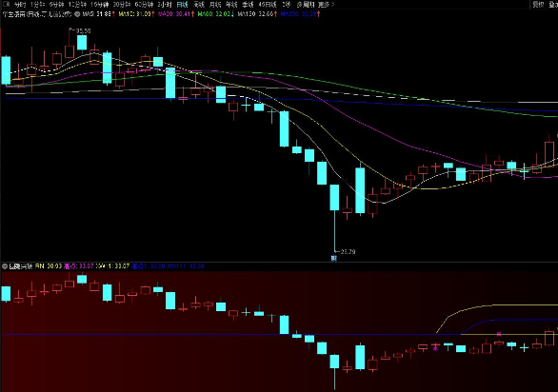Switch to the 周线 period tab

coord(199,4)
